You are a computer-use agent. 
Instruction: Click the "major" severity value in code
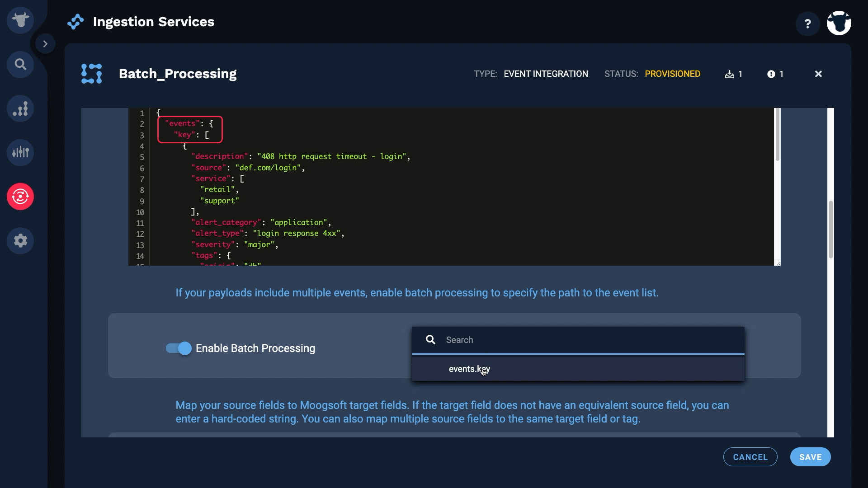259,244
